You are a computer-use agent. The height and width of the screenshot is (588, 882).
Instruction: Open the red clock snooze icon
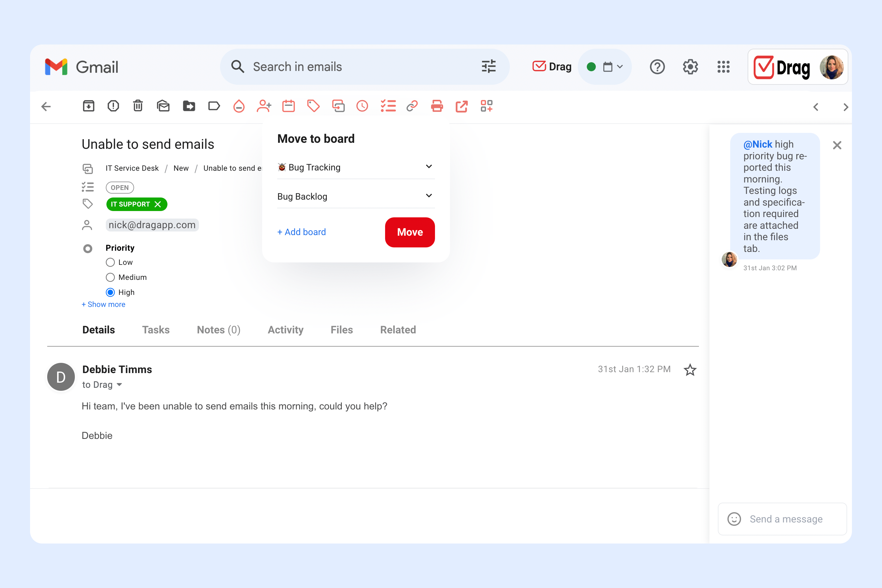click(x=362, y=106)
